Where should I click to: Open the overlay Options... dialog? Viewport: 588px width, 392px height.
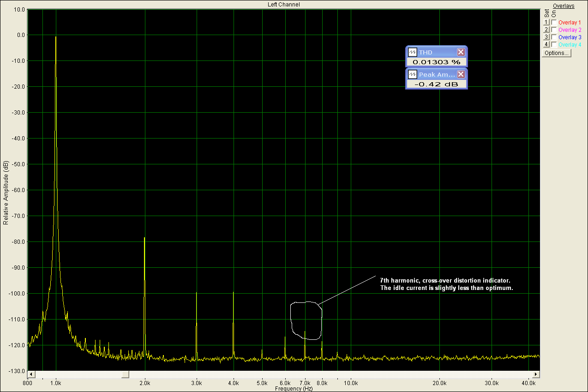coord(557,53)
